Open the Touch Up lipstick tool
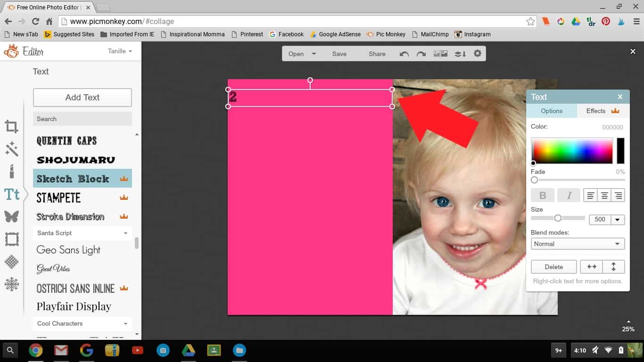 pyautogui.click(x=12, y=171)
